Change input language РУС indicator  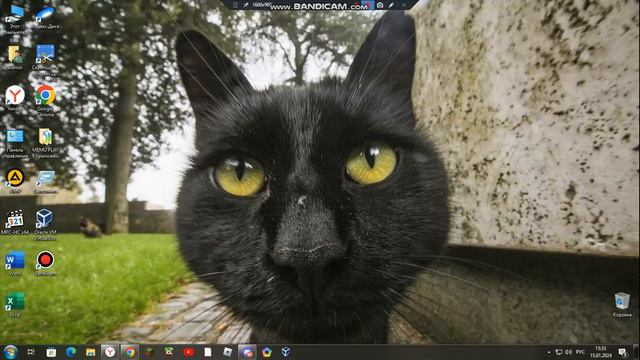coord(580,352)
